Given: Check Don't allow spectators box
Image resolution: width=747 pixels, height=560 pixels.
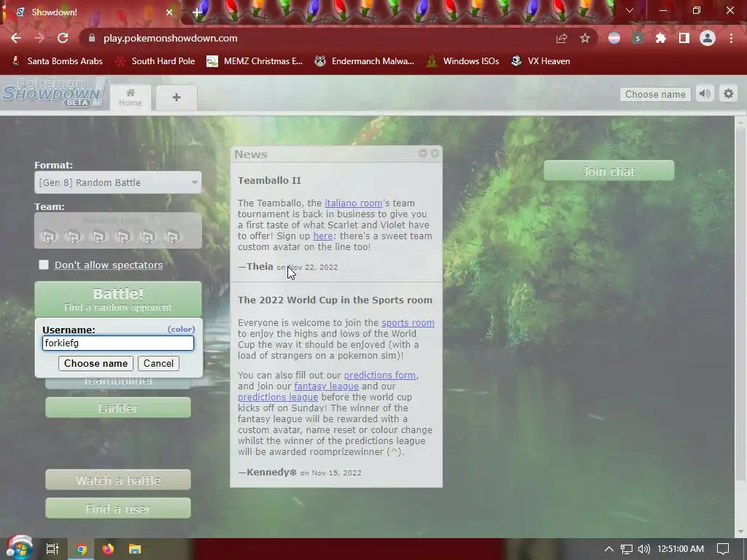Looking at the screenshot, I should coord(43,265).
